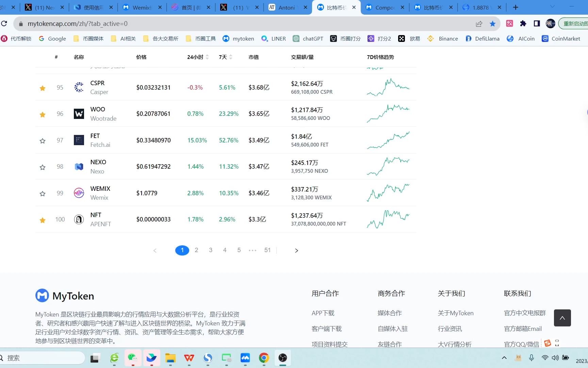Open chatGPT bookmark
The image size is (588, 368).
(x=308, y=39)
